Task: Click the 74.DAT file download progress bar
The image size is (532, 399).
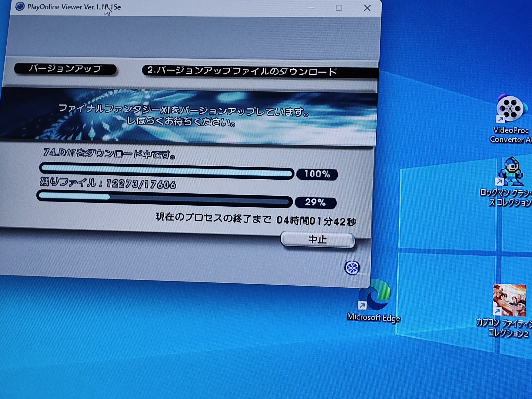Action: click(x=167, y=171)
